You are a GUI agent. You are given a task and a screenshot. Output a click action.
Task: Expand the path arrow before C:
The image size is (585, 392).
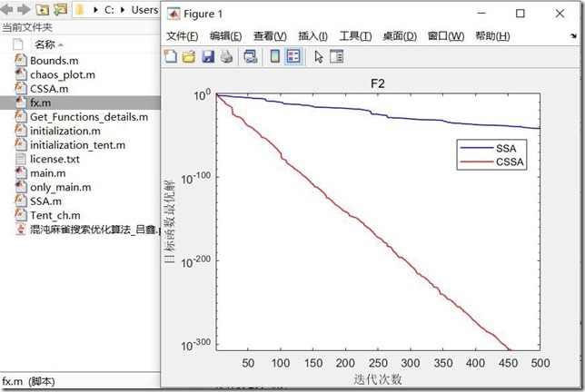coord(95,10)
